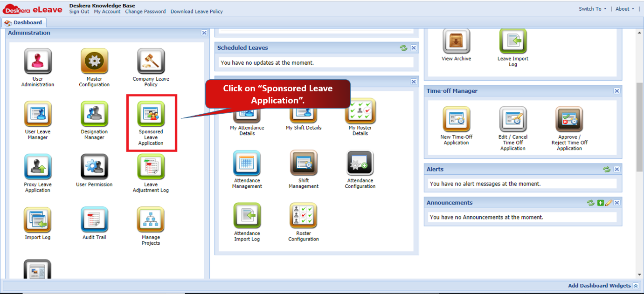
Task: Click the scrollbar down arrow
Action: 639,275
